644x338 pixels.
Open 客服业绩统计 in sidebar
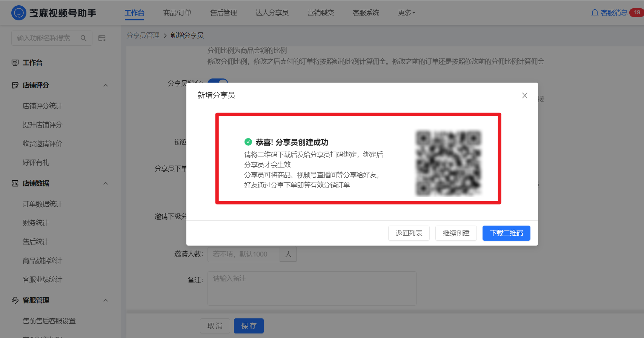coord(42,280)
